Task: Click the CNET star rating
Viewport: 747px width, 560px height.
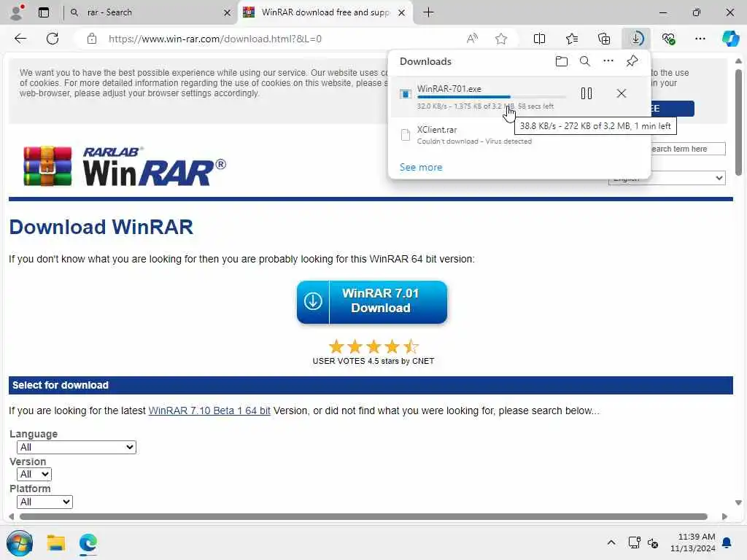Action: (373, 346)
